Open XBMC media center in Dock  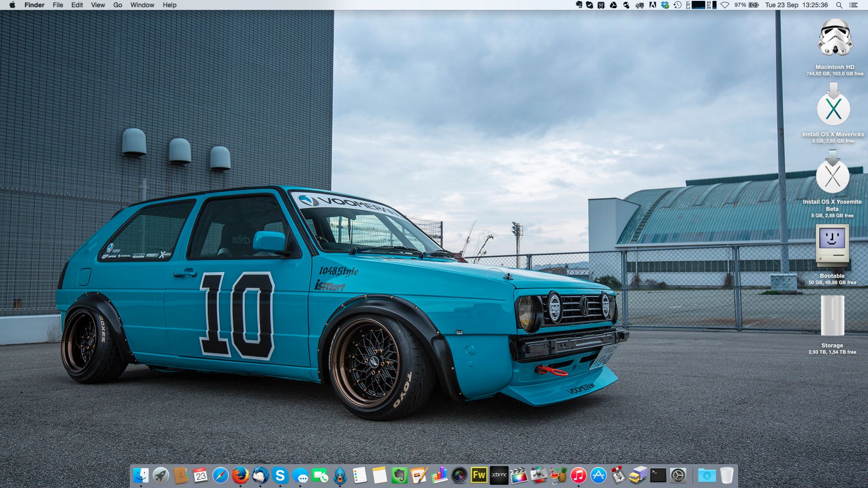point(499,475)
